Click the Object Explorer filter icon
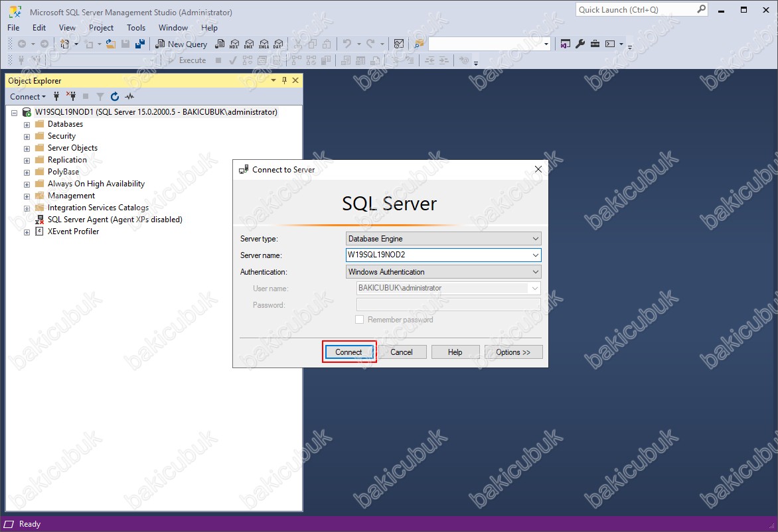The image size is (778, 532). click(100, 97)
